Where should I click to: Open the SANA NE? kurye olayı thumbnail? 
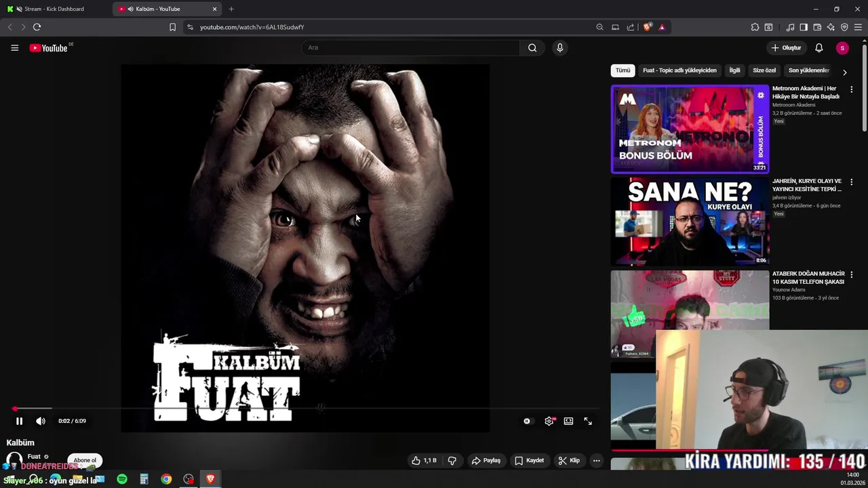[x=690, y=221]
